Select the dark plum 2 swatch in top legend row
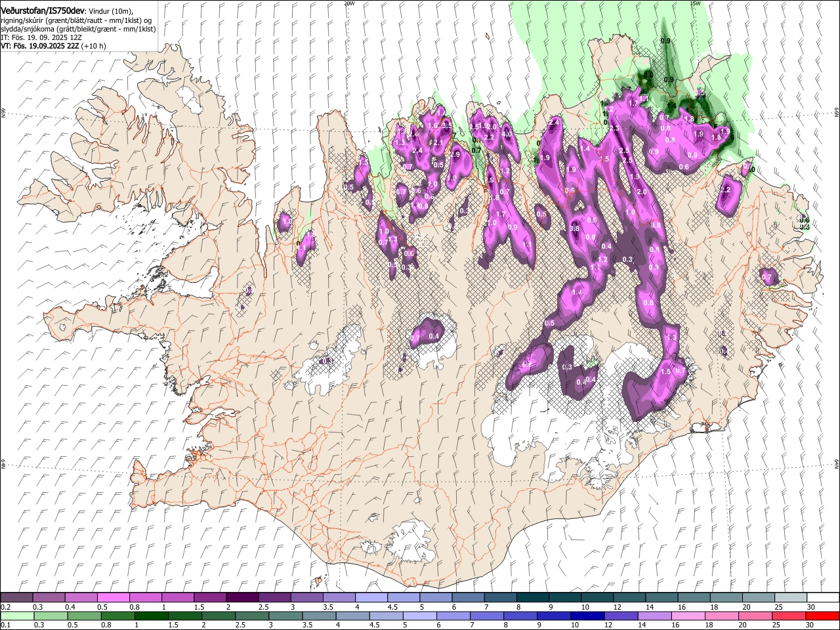Viewport: 840px width, 630px height. pyautogui.click(x=242, y=598)
